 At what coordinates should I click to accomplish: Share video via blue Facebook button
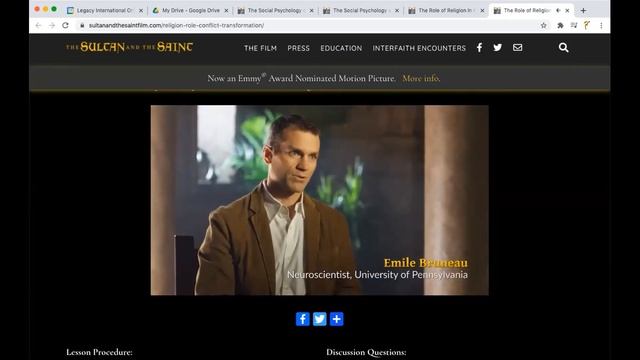(x=302, y=319)
